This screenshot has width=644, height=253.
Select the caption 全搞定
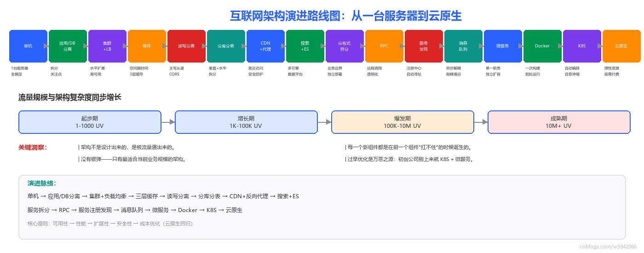tap(17, 74)
